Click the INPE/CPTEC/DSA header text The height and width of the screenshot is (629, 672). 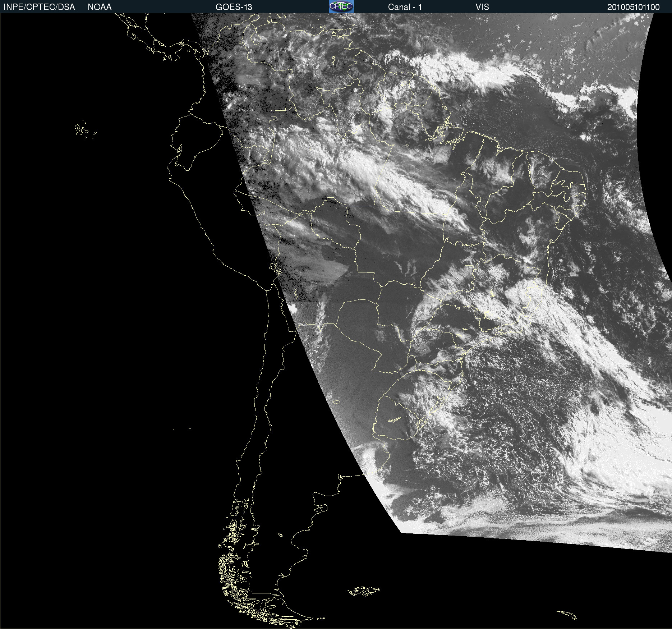39,7
